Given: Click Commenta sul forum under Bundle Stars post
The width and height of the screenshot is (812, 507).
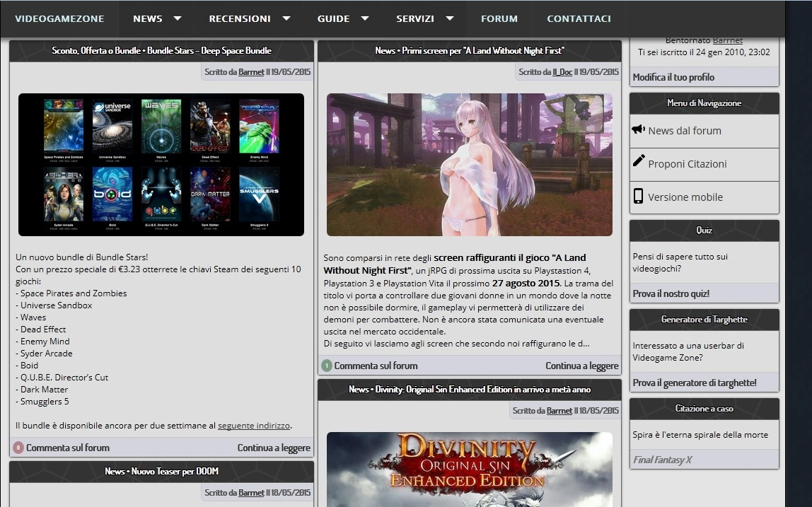Looking at the screenshot, I should click(68, 448).
